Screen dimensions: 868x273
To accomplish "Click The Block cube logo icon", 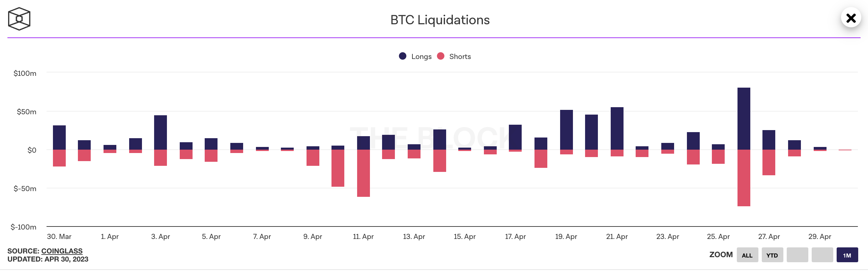I will click(x=19, y=19).
